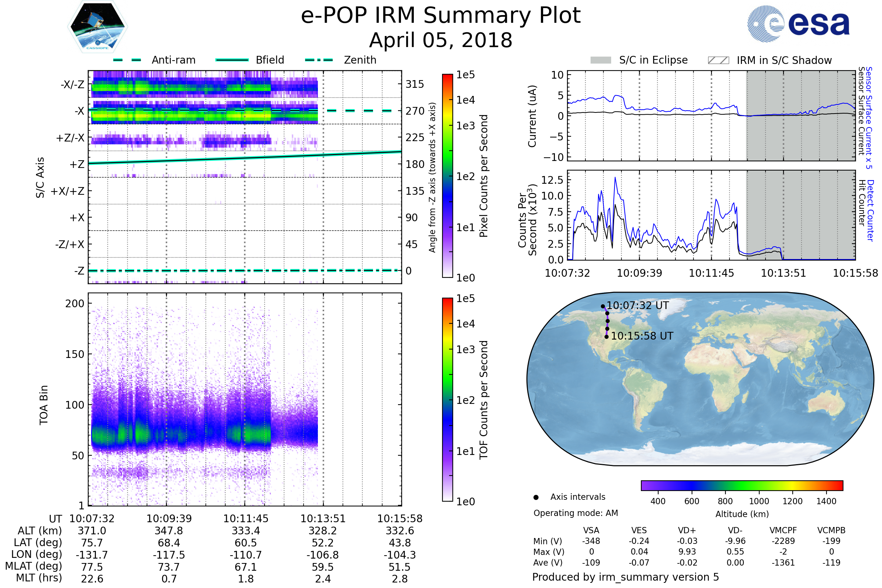Click the ESA logo
Image resolution: width=882 pixels, height=588 pixels.
tap(798, 24)
